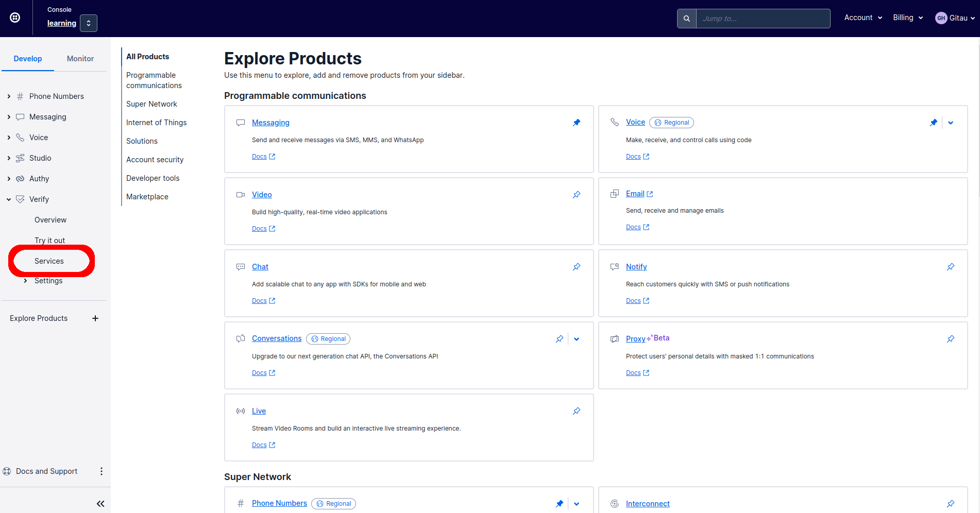Screen dimensions: 980x513
Task: Unpin Voice from the sidebar
Action: click(934, 123)
